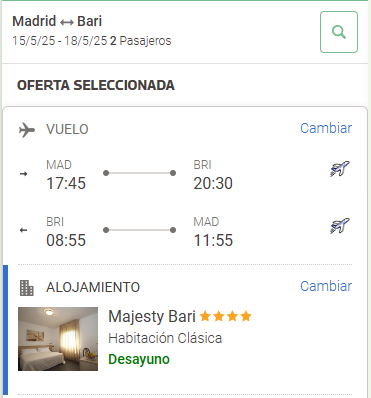Click the outbound flight airline logo

(x=340, y=168)
